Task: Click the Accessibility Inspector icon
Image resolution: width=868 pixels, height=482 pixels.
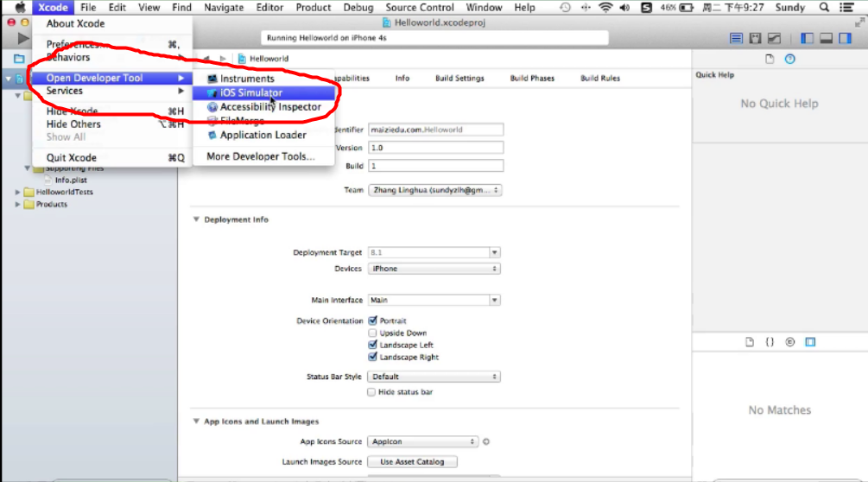Action: coord(212,107)
